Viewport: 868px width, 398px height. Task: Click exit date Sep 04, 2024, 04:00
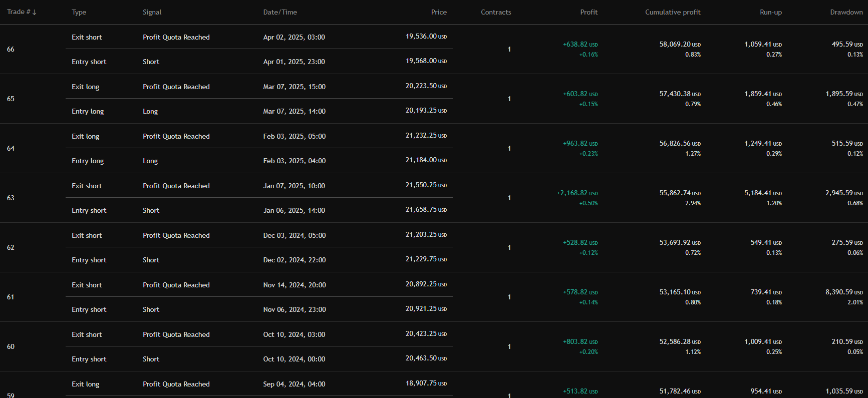[x=294, y=384]
